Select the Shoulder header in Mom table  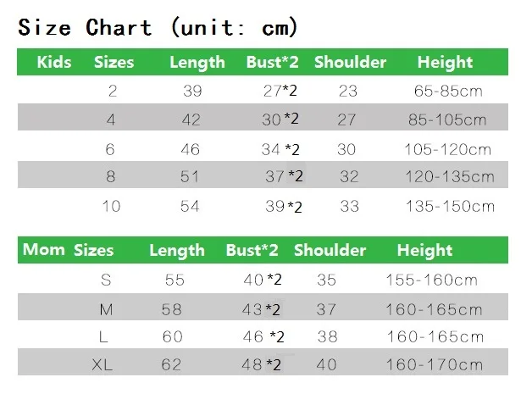pyautogui.click(x=330, y=250)
